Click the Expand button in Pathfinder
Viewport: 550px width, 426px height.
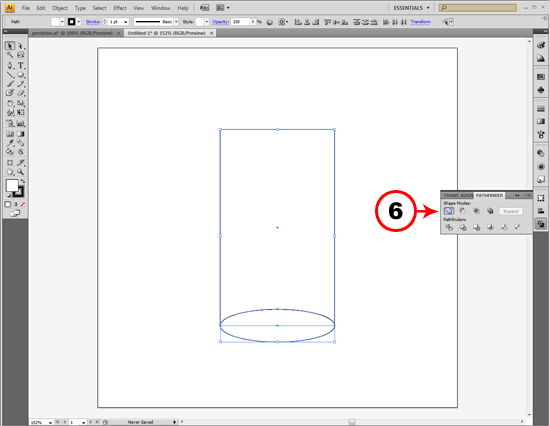pos(511,211)
